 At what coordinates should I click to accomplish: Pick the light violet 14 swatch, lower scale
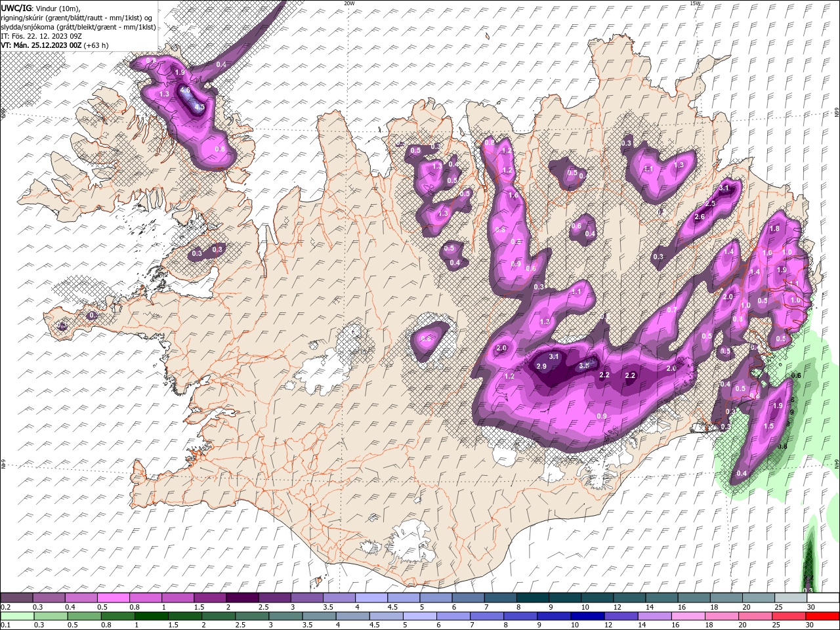(x=654, y=616)
